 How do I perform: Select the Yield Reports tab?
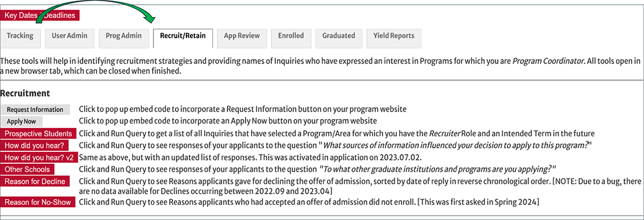pyautogui.click(x=394, y=36)
